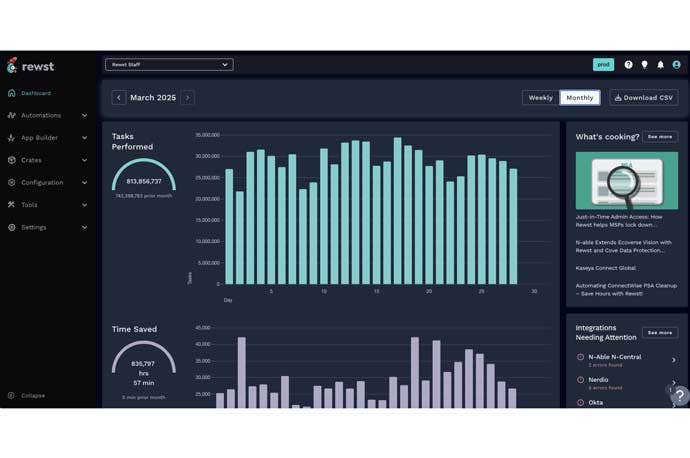
Task: Click the Crates cube icon in sidebar
Action: [x=12, y=160]
